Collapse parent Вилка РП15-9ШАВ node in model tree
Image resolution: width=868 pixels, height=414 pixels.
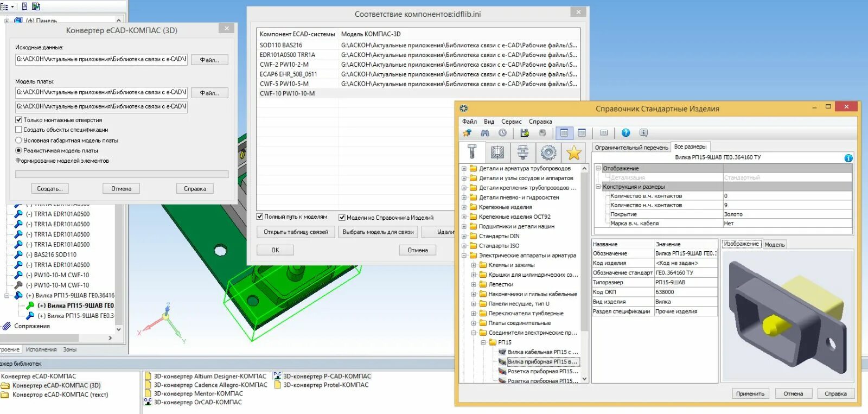click(x=7, y=296)
